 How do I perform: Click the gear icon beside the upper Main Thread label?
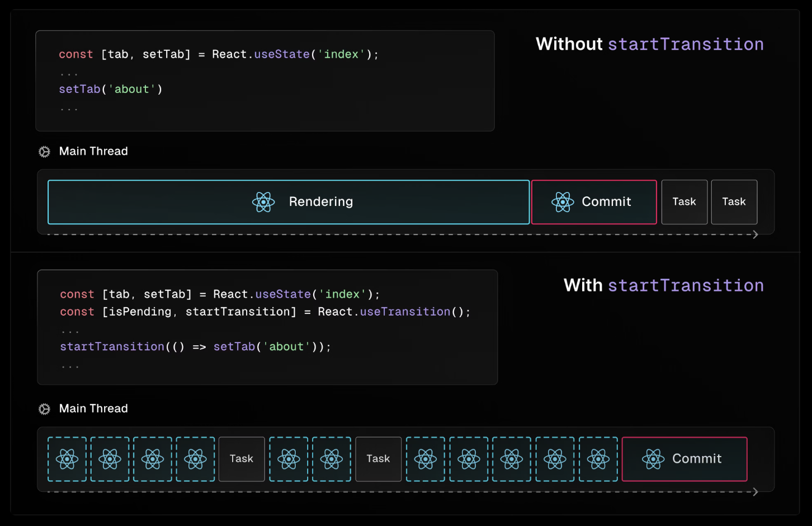[x=44, y=152]
